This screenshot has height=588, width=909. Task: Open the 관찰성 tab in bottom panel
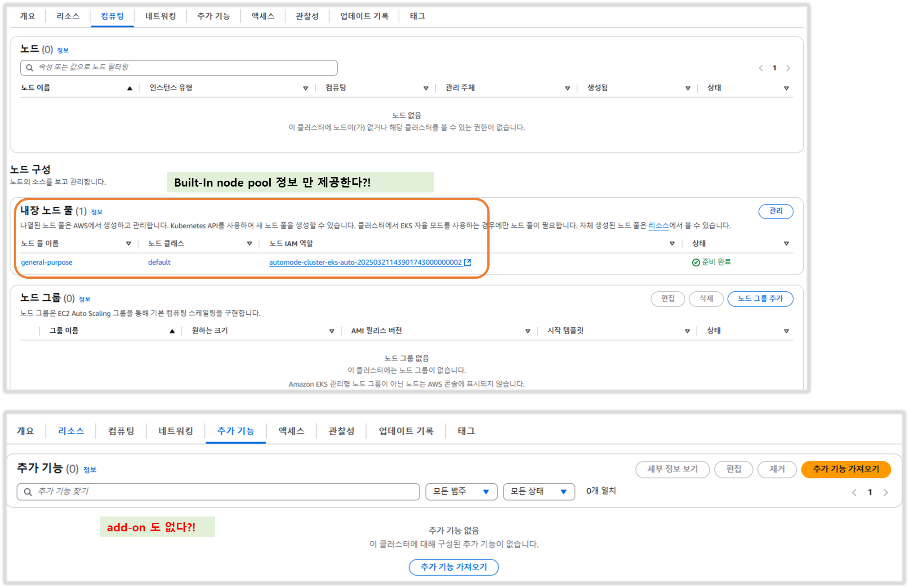pos(341,431)
